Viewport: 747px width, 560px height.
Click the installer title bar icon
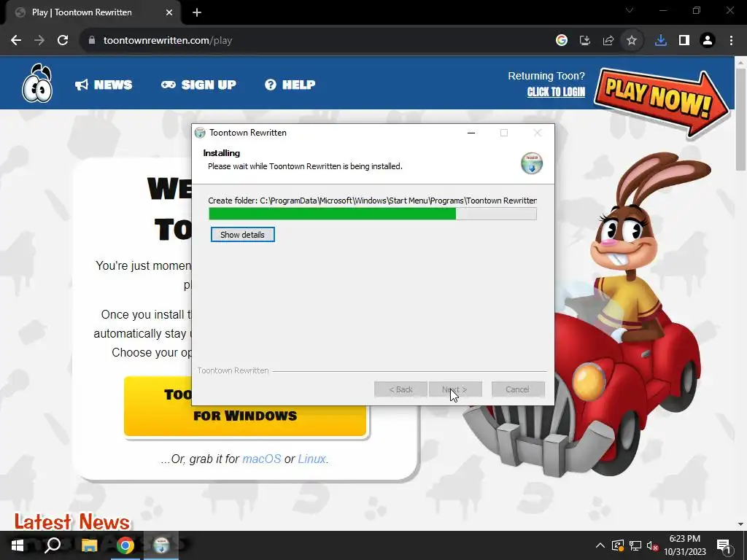(200, 133)
